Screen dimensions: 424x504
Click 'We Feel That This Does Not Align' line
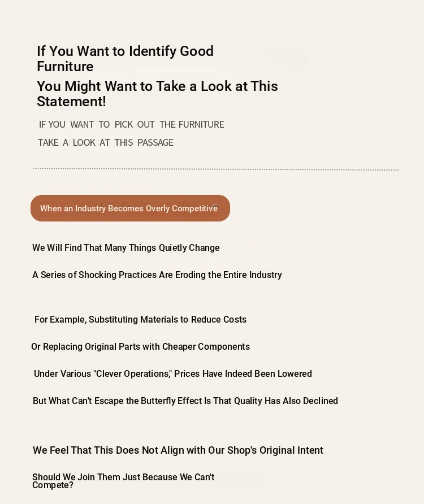coord(178,450)
